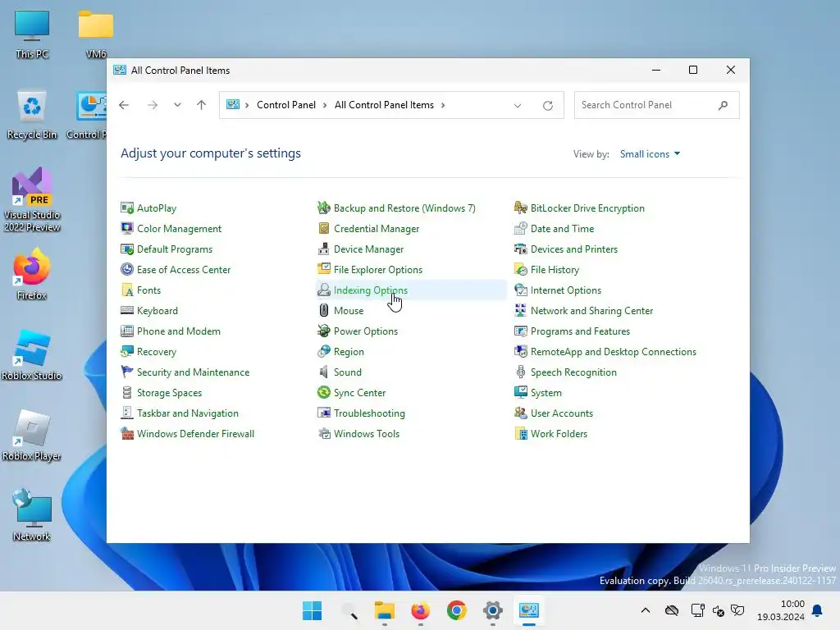
Task: Open the Windows Start button
Action: pyautogui.click(x=312, y=610)
